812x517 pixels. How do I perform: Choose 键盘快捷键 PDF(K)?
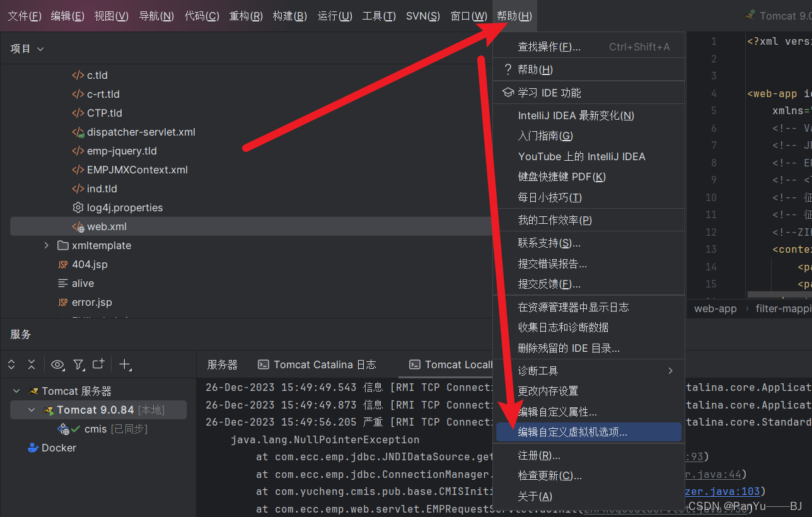(589, 177)
